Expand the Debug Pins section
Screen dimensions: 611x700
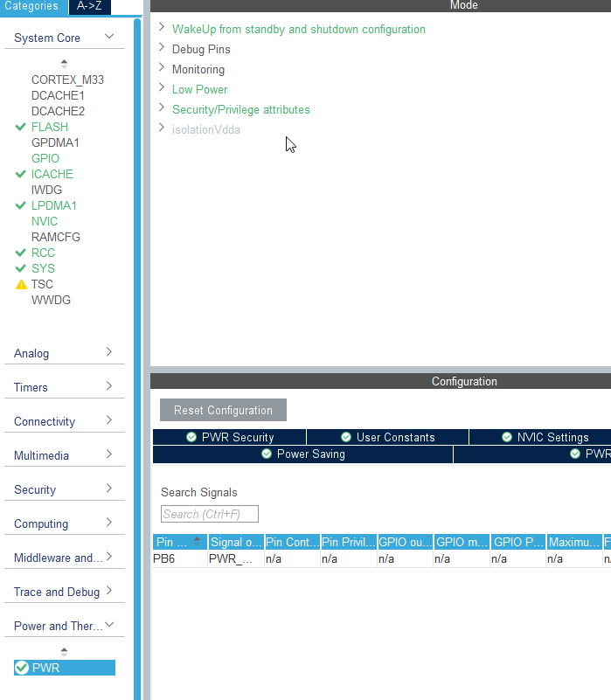click(x=162, y=47)
